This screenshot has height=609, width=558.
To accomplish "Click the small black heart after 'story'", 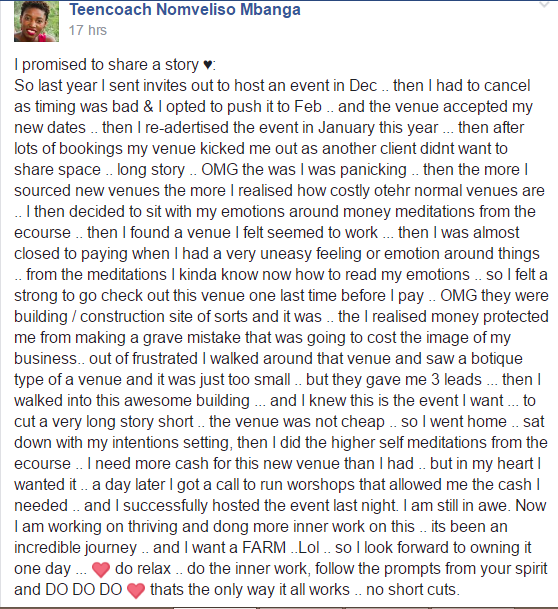I will [x=208, y=65].
